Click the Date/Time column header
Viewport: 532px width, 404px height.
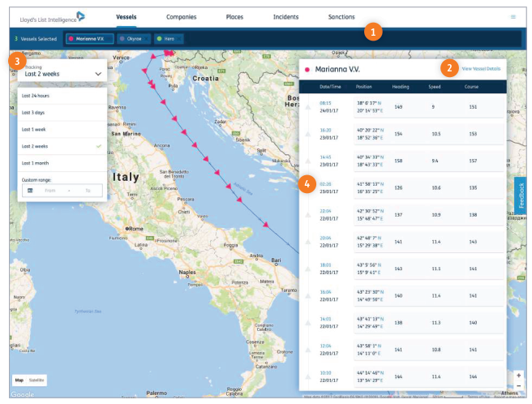[x=330, y=87]
